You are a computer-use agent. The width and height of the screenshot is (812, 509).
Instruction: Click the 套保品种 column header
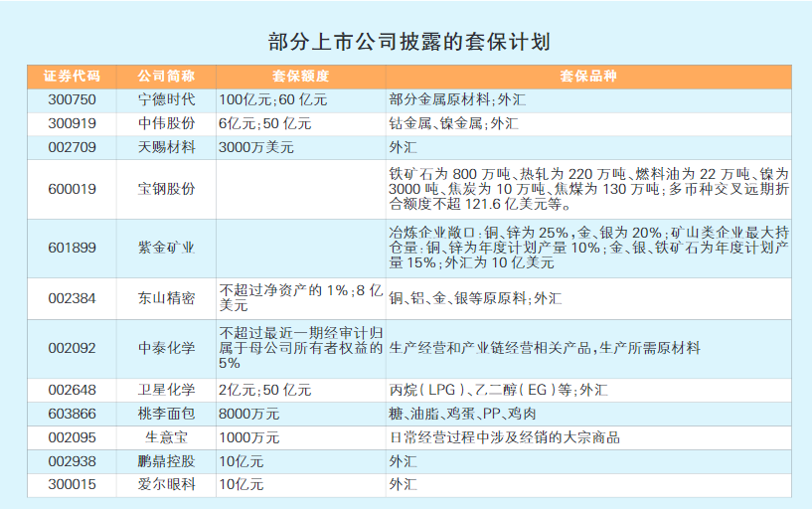point(588,76)
